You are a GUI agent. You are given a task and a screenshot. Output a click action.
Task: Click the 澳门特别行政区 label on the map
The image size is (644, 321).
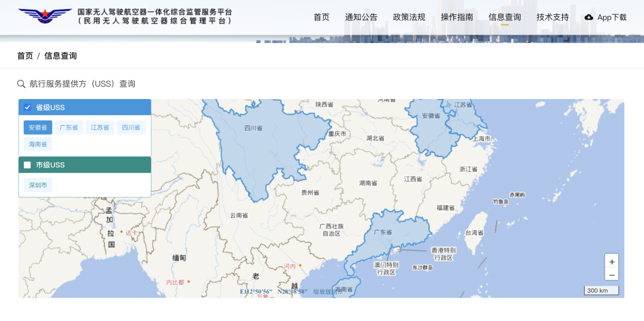pyautogui.click(x=386, y=268)
